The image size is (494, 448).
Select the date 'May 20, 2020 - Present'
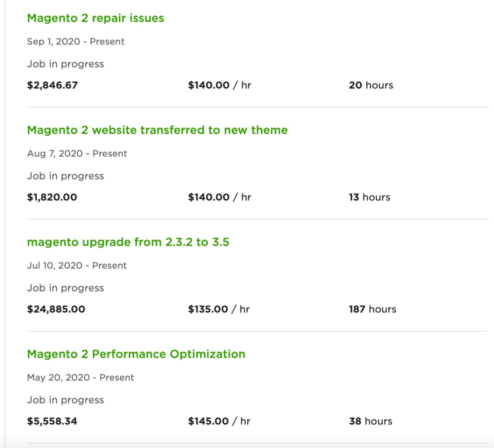80,378
